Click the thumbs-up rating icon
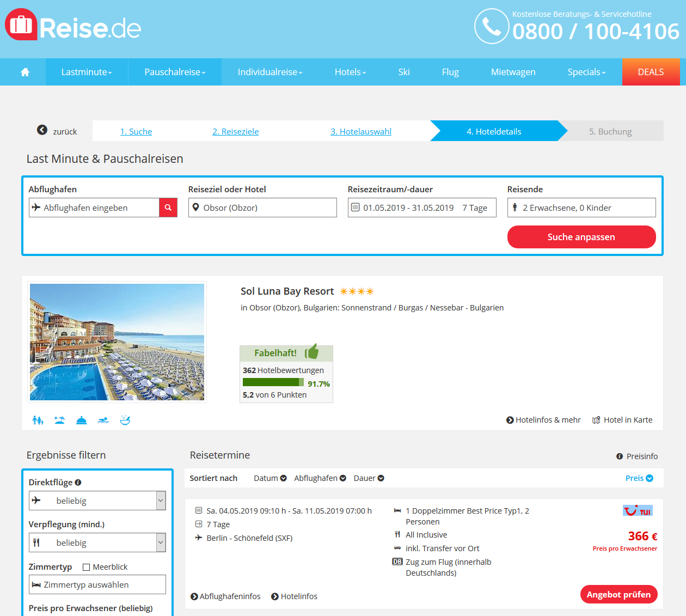The image size is (686, 616). coord(312,351)
